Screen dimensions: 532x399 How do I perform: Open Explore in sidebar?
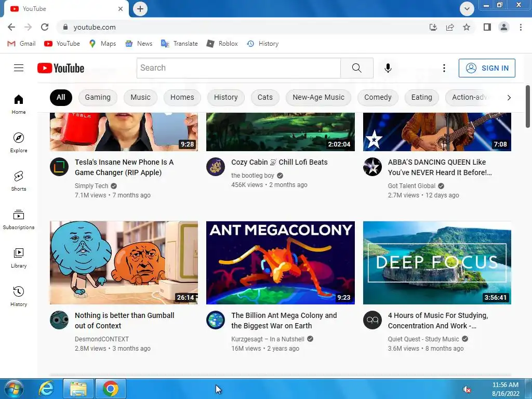pyautogui.click(x=19, y=142)
